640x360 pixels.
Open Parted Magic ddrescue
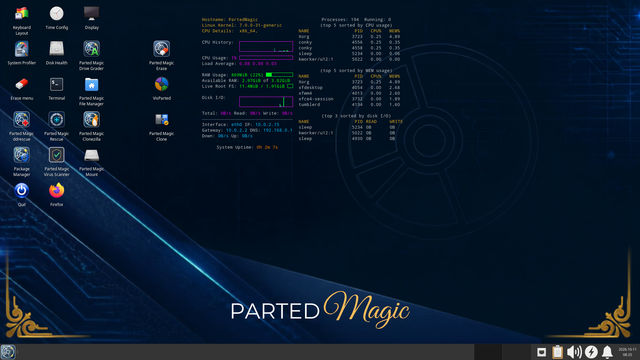[x=22, y=120]
